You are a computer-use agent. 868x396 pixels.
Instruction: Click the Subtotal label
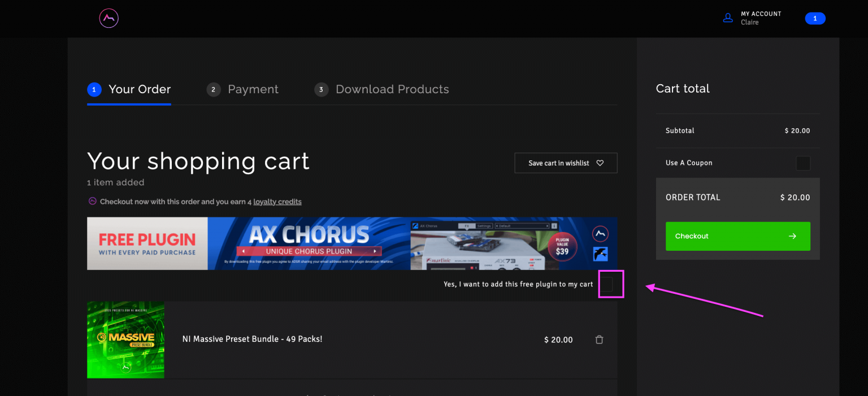point(680,130)
